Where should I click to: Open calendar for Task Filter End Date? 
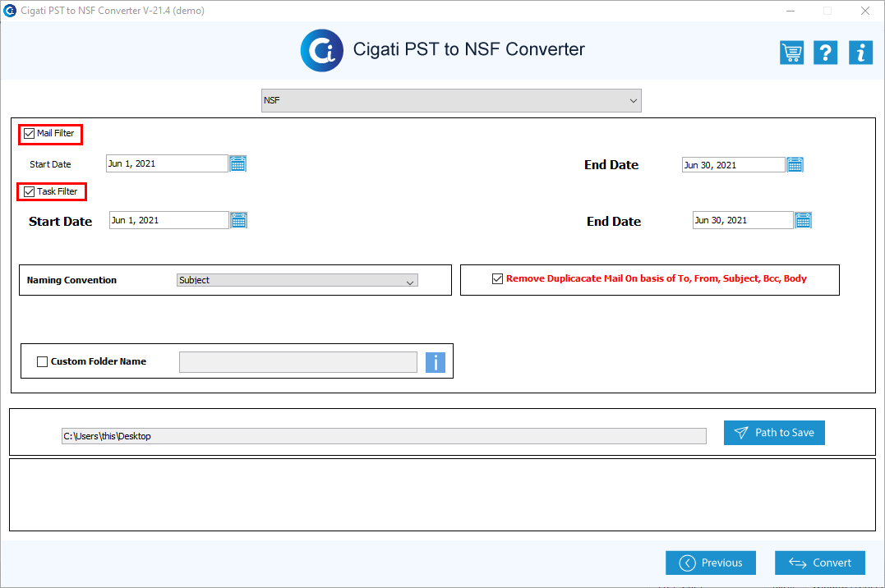(803, 220)
